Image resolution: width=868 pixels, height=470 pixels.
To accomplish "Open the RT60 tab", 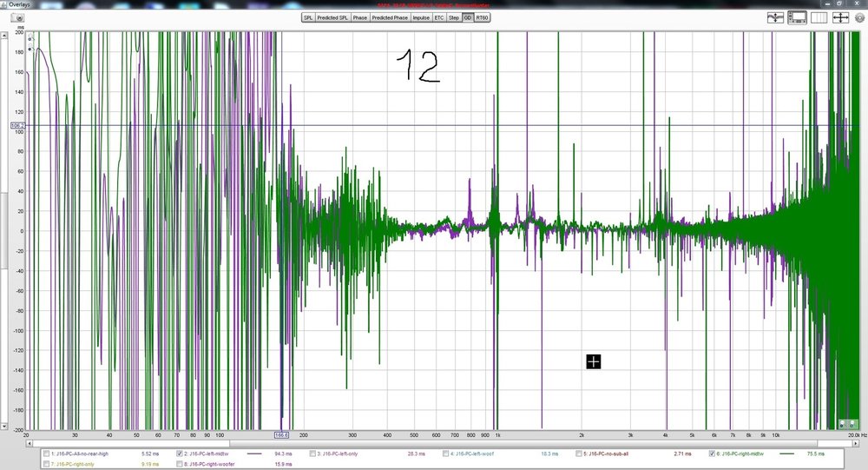I will click(x=482, y=17).
